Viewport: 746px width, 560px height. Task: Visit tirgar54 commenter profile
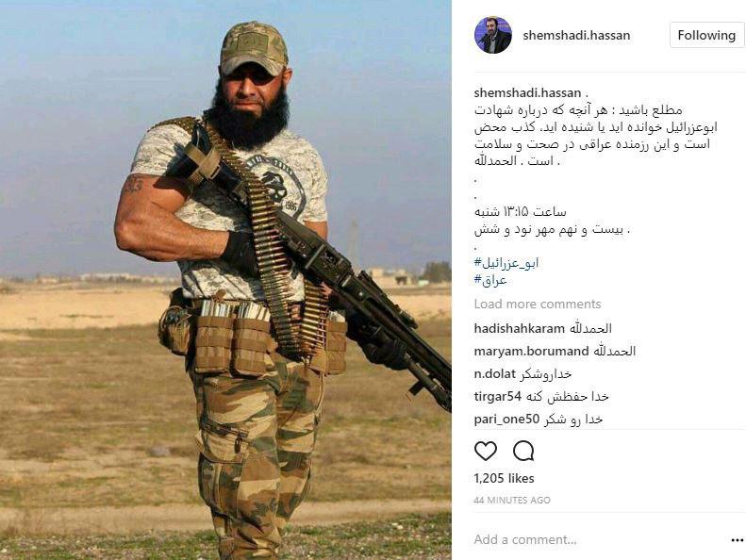click(498, 396)
